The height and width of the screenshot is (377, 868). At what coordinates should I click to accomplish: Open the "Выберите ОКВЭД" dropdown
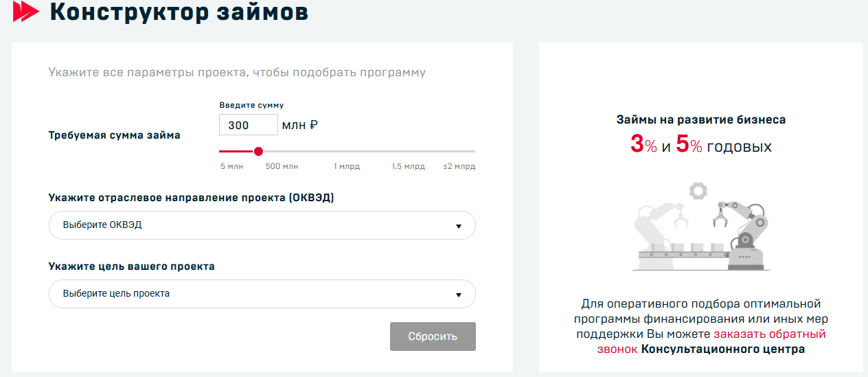tap(262, 225)
